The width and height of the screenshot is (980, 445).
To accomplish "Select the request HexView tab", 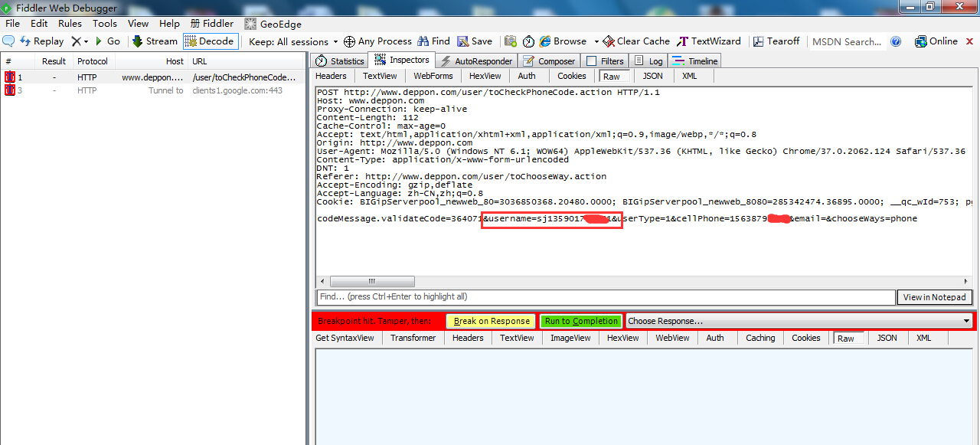I will click(485, 76).
